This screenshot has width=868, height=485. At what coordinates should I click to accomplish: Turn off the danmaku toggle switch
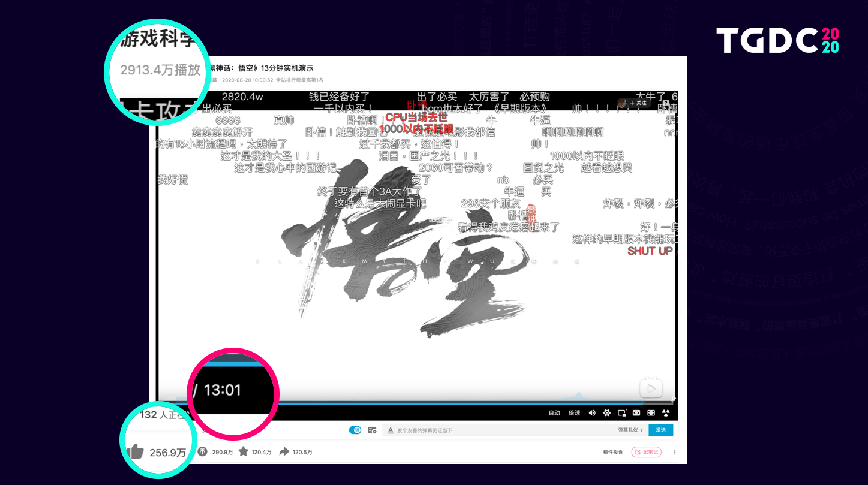coord(355,430)
